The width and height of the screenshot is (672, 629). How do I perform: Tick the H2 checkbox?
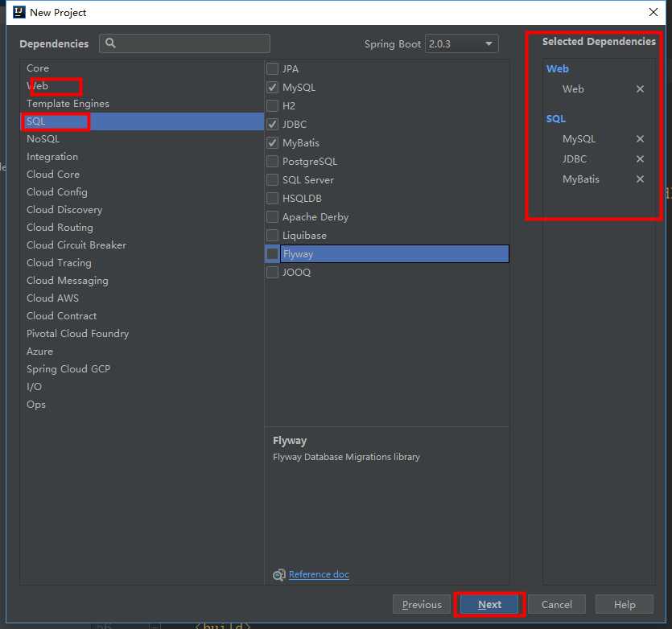point(272,106)
